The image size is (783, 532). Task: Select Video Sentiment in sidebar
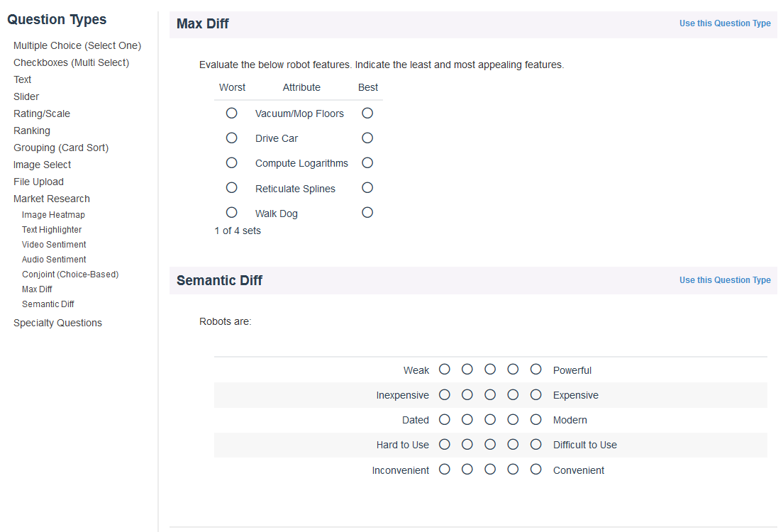(54, 245)
